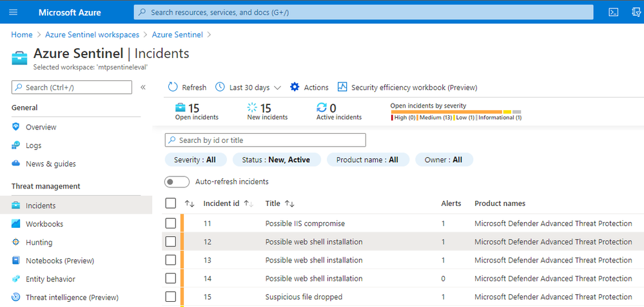Click the Notebooks (Preview) icon

pyautogui.click(x=16, y=260)
